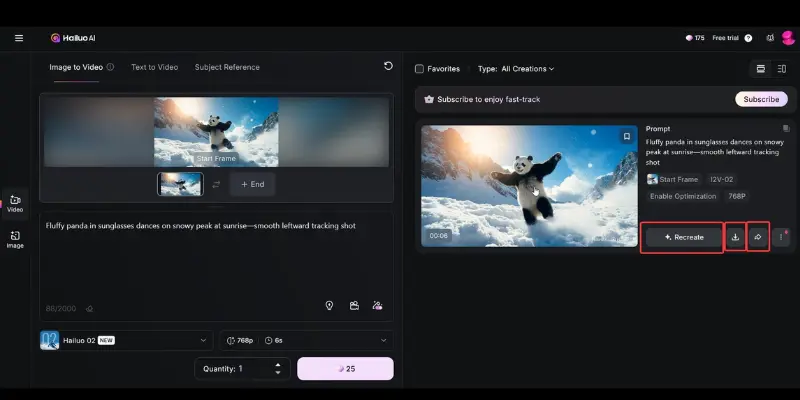Open the Video section in sidebar
Screen dimensions: 800x400
(x=15, y=204)
